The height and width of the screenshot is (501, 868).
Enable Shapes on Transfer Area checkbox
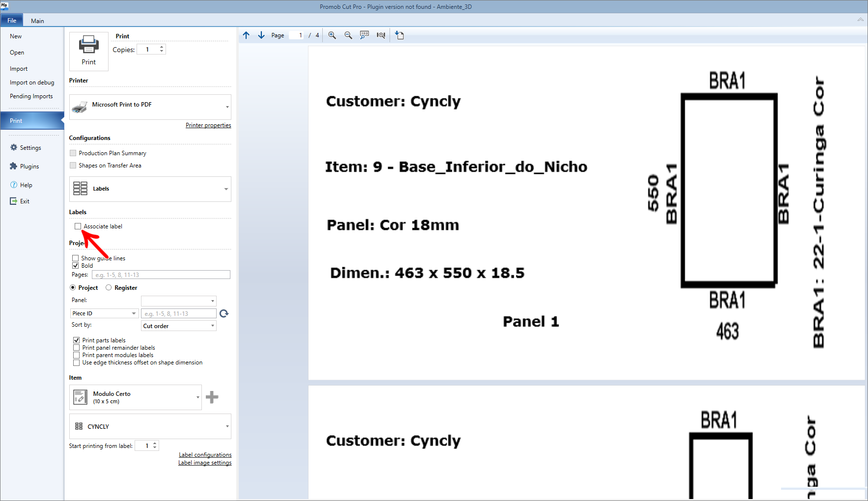click(73, 166)
